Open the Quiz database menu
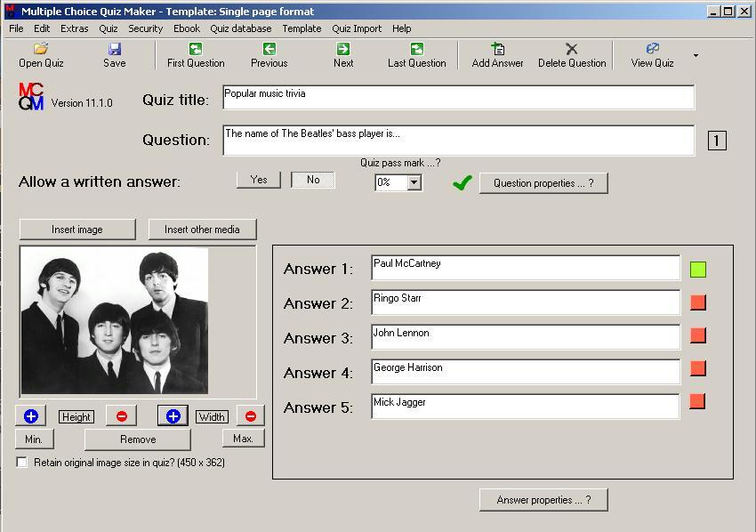This screenshot has height=532, width=756. (x=241, y=28)
